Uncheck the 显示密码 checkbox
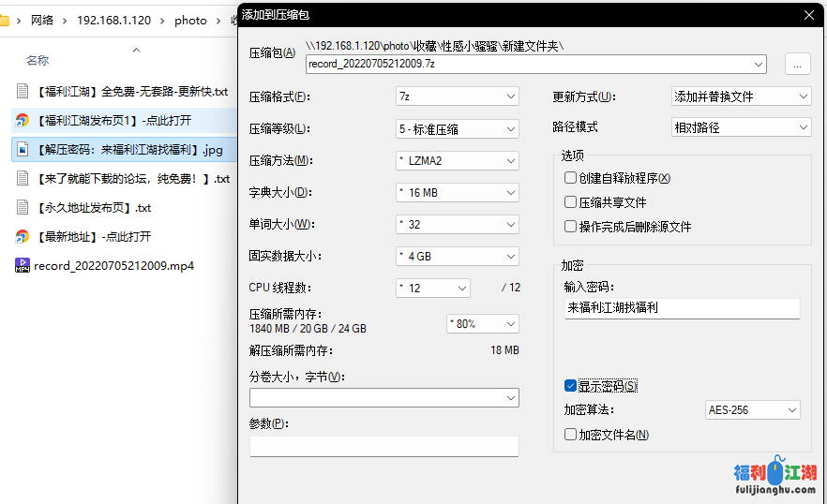Viewport: 827px width, 504px height. pyautogui.click(x=570, y=386)
